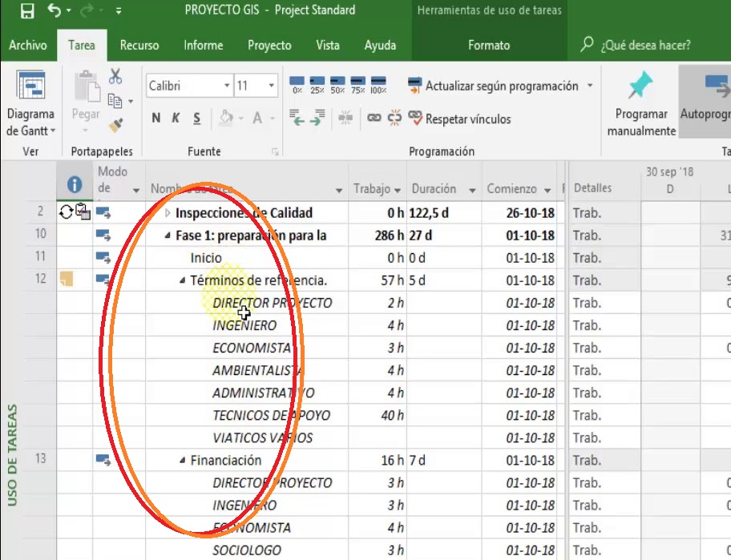Viewport: 731px width, 560px height.
Task: Click the Save icon in title bar
Action: 26,11
